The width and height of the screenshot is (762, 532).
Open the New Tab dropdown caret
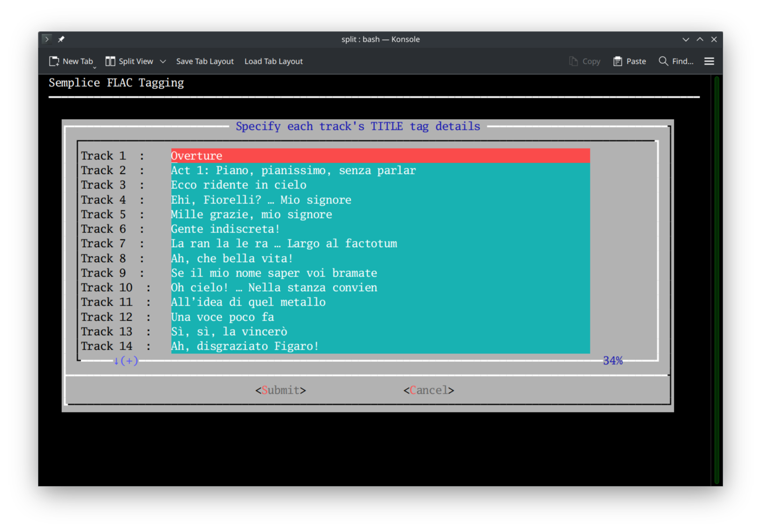click(x=95, y=67)
